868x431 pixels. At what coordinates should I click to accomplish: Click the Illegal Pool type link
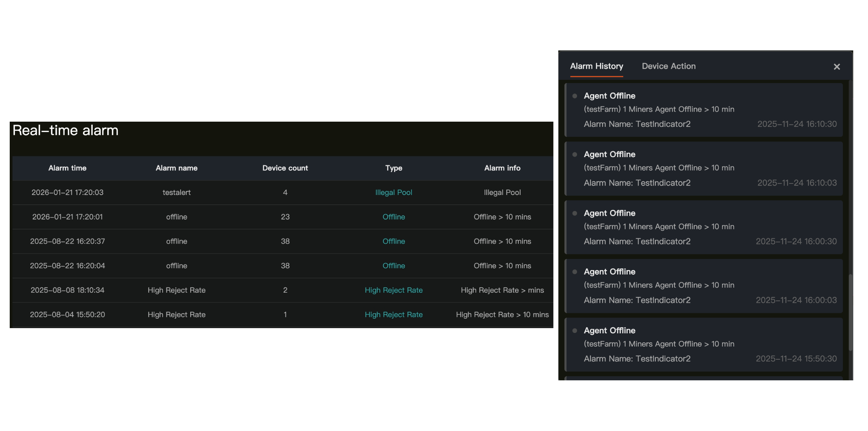click(x=393, y=192)
